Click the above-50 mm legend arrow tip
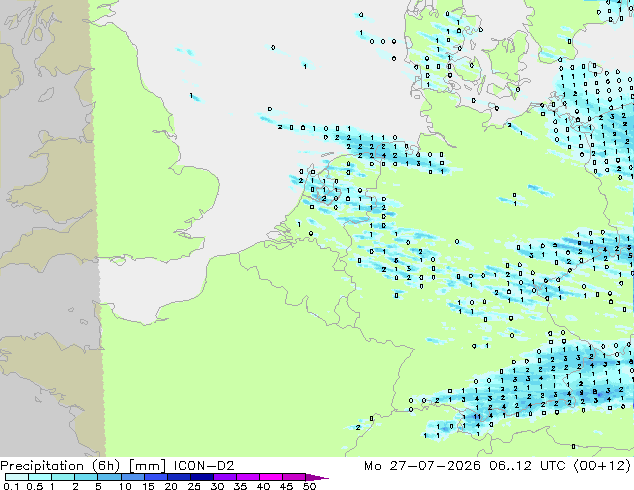The width and height of the screenshot is (634, 490). pyautogui.click(x=317, y=477)
